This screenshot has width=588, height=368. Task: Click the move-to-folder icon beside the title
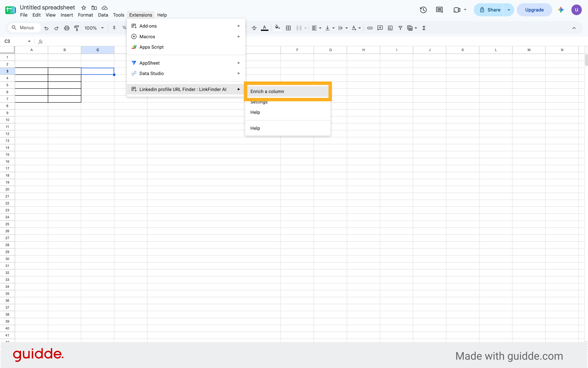tap(94, 8)
